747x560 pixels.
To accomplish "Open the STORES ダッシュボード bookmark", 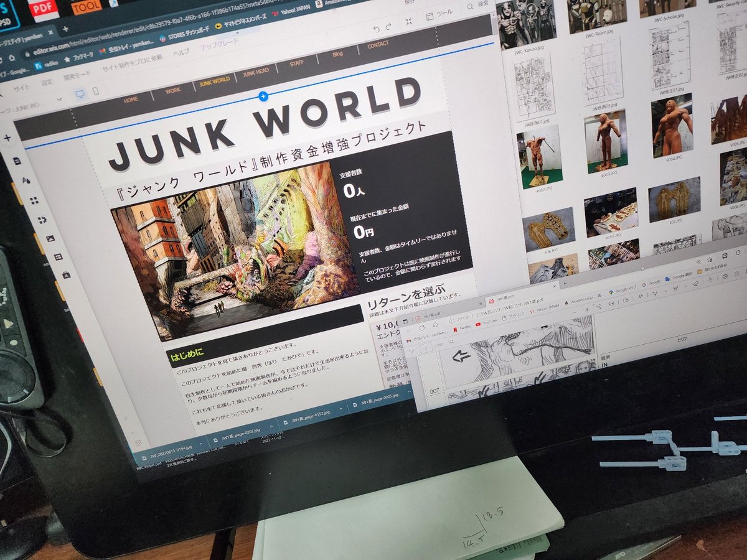I will click(x=185, y=34).
